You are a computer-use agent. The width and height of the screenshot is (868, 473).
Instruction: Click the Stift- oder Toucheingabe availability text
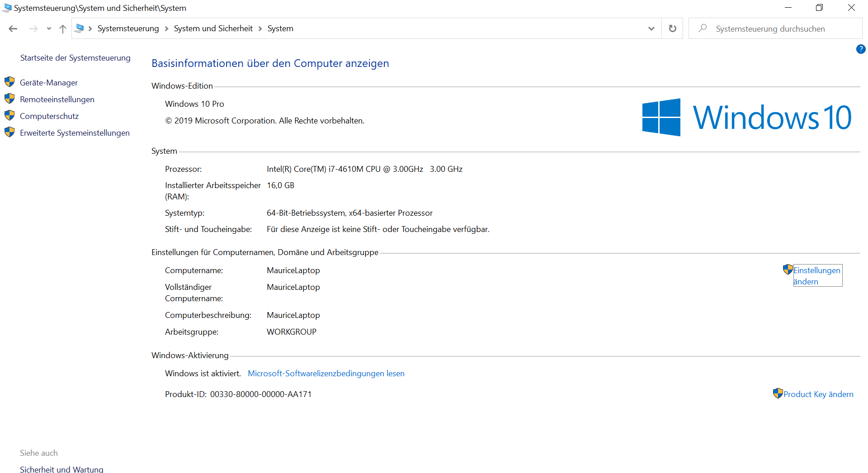click(378, 229)
